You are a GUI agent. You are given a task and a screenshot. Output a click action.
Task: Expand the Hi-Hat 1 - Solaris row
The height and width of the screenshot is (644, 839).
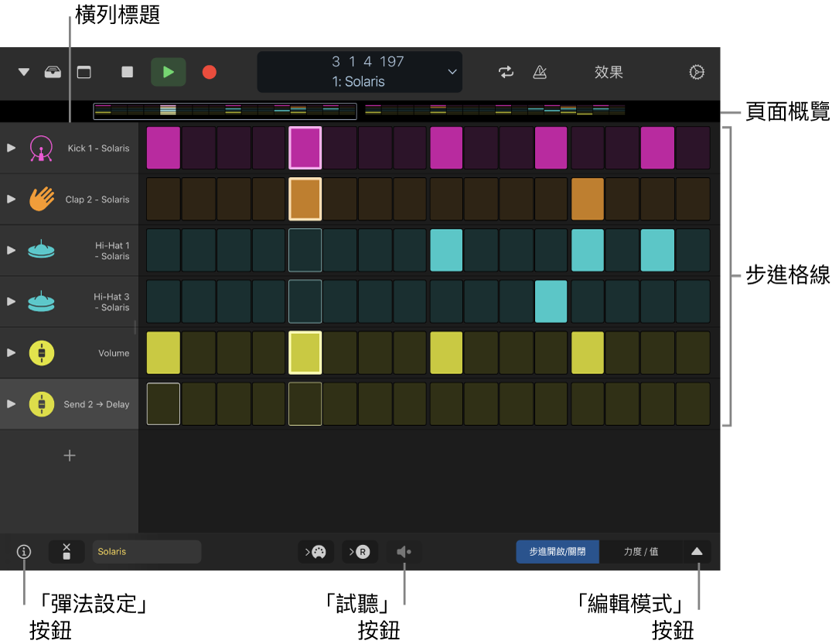pyautogui.click(x=12, y=250)
